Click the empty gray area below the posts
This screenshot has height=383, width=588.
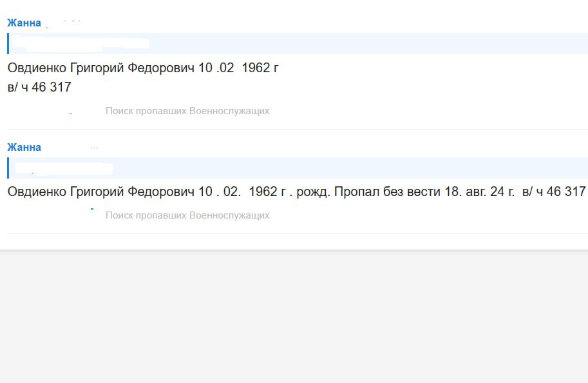tap(294, 316)
